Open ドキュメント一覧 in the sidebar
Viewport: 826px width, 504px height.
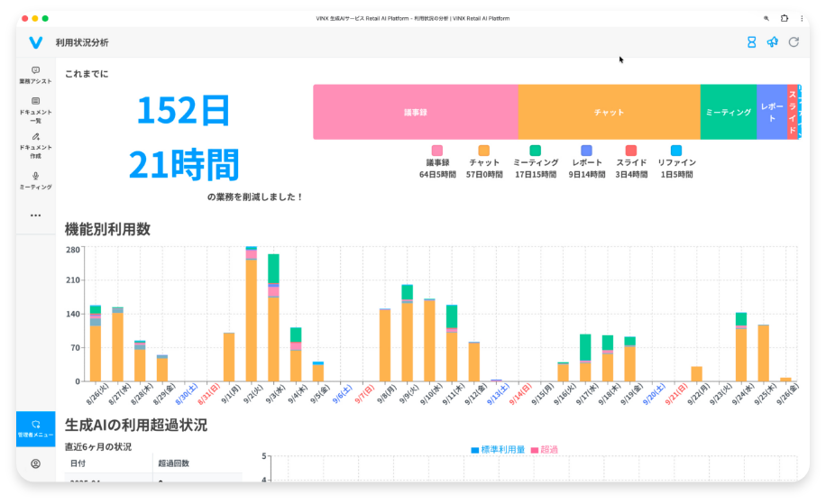35,109
